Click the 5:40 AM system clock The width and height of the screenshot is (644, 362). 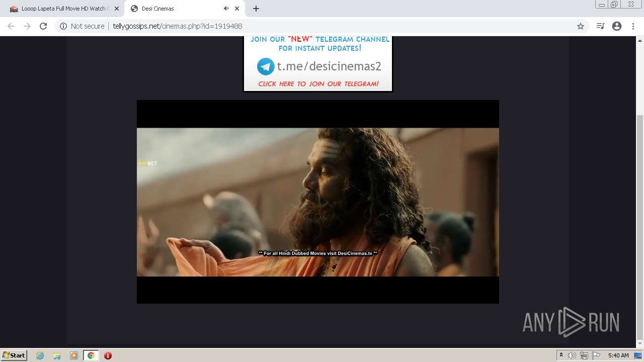[x=618, y=355]
